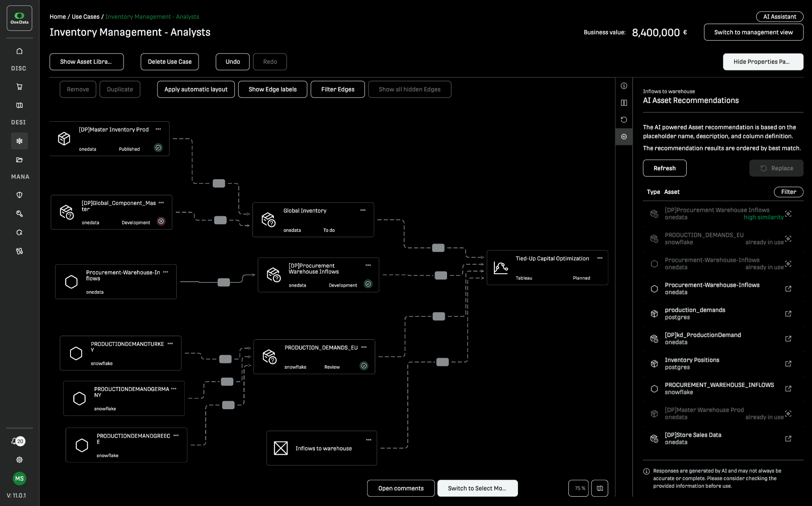Click Show Edge labels button
The width and height of the screenshot is (812, 506).
click(x=273, y=89)
